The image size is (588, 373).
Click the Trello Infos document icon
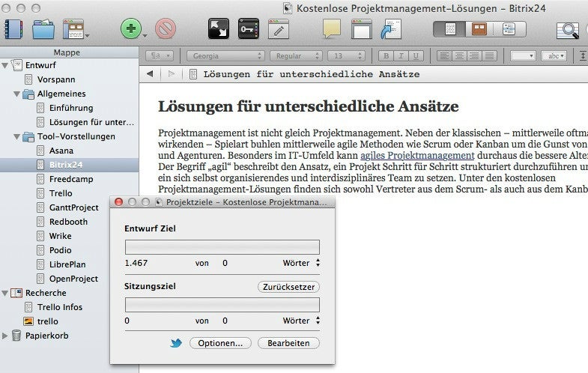click(28, 307)
